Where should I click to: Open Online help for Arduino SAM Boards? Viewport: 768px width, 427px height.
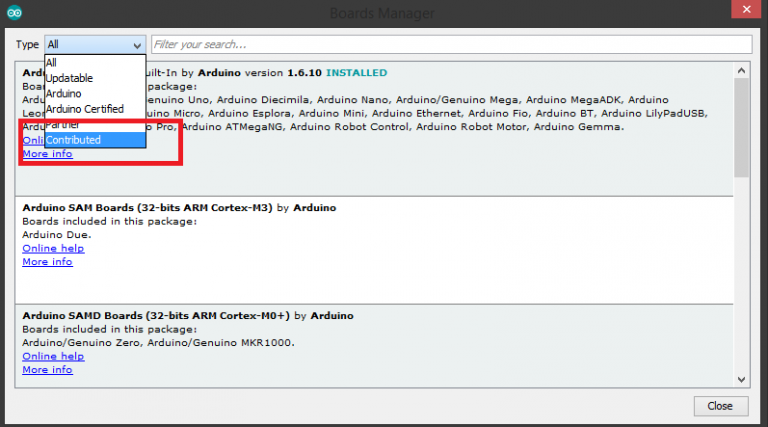pyautogui.click(x=53, y=248)
